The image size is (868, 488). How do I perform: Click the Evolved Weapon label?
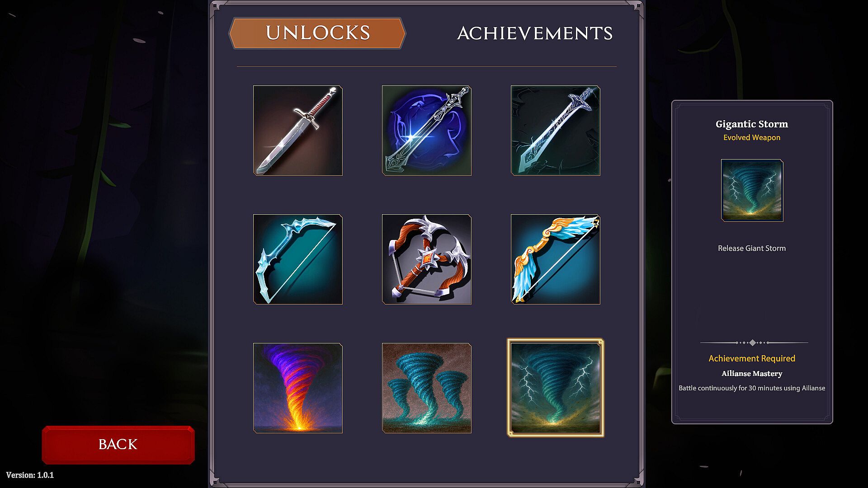[752, 137]
